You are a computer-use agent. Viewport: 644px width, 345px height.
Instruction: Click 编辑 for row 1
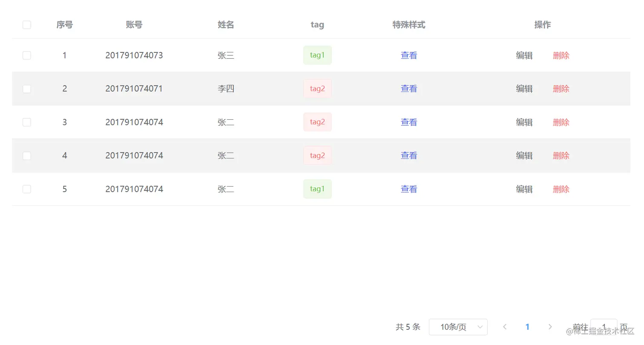(x=524, y=55)
